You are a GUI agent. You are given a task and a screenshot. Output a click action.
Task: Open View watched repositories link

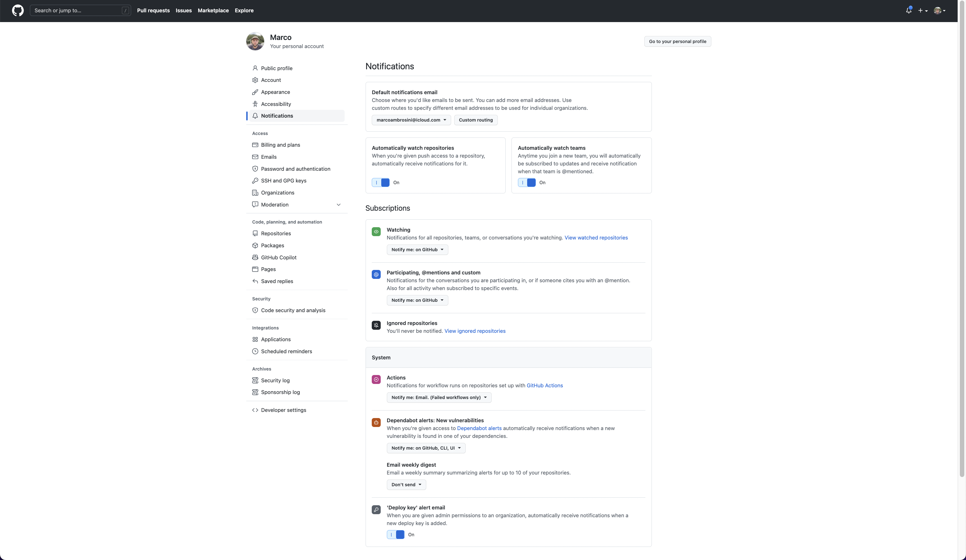tap(596, 238)
